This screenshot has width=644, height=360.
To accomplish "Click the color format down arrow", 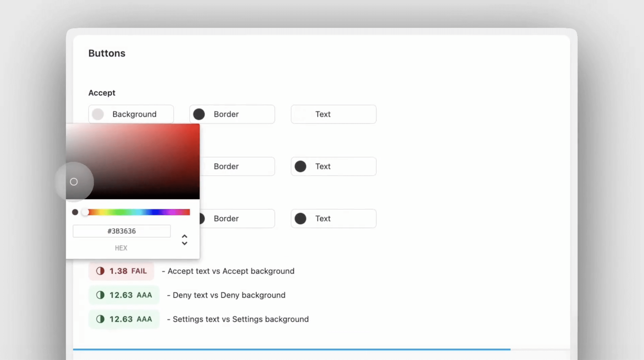I will [x=184, y=244].
